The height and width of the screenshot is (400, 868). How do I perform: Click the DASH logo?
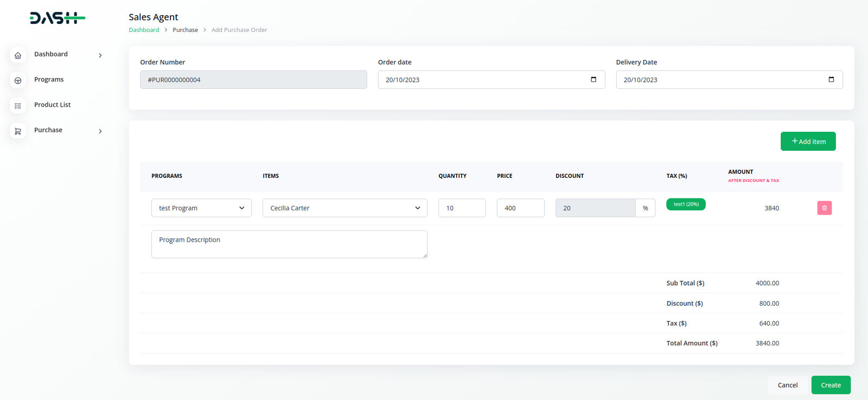coord(58,18)
